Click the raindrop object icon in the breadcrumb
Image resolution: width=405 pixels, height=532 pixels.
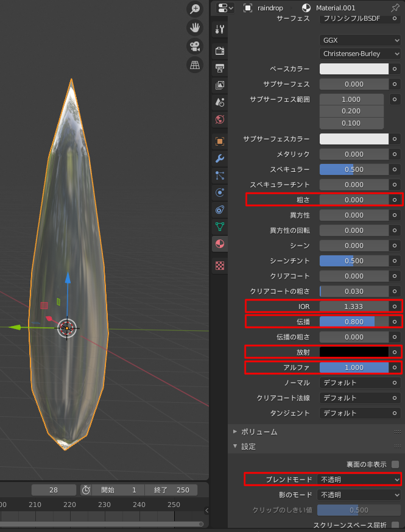coord(248,8)
